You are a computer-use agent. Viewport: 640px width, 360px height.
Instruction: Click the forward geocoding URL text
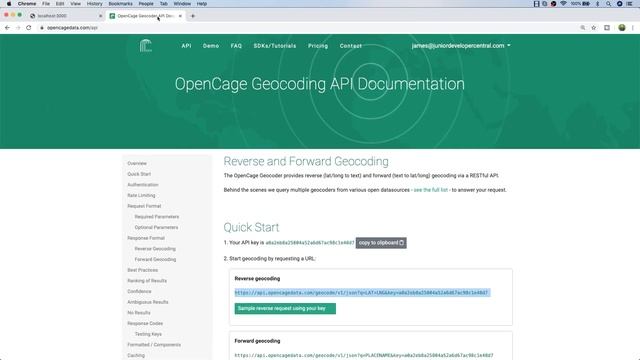click(x=364, y=355)
